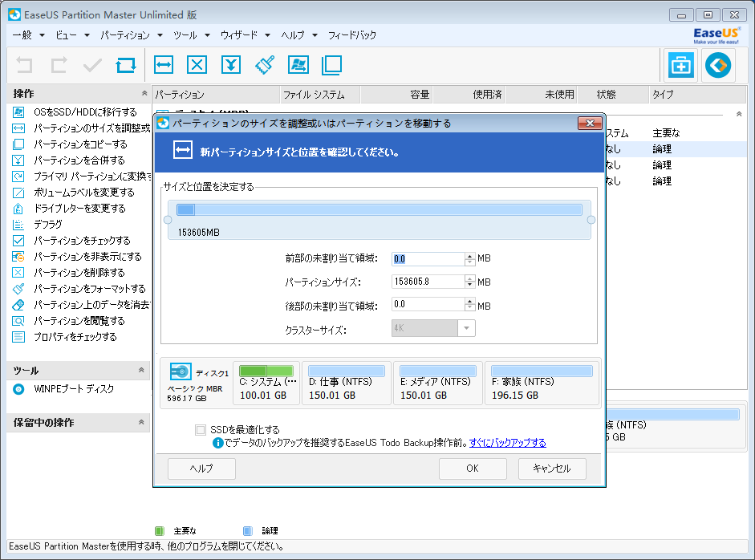Click the format partition brush icon
Image resolution: width=755 pixels, height=560 pixels.
coord(264,65)
